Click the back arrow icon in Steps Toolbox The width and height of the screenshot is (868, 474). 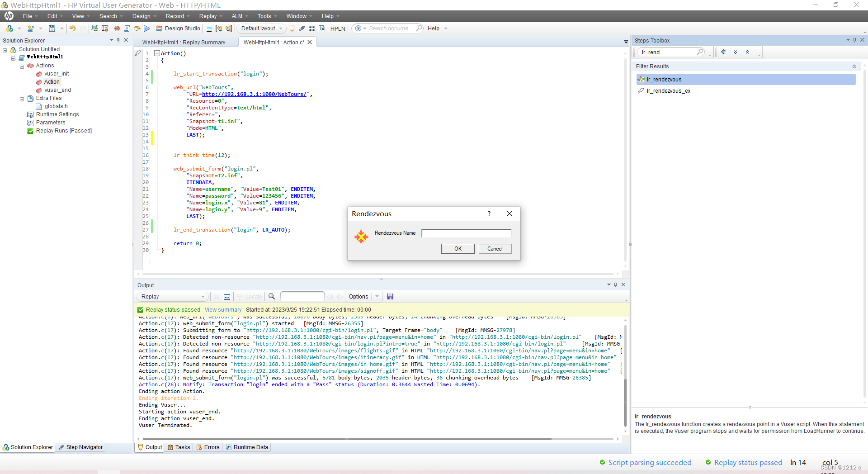(x=723, y=52)
